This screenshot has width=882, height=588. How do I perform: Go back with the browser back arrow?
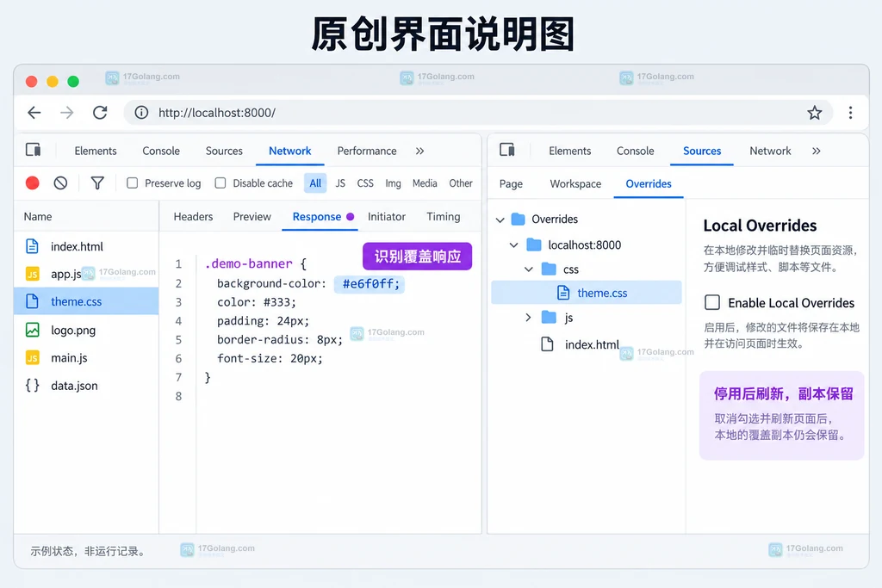pyautogui.click(x=34, y=113)
